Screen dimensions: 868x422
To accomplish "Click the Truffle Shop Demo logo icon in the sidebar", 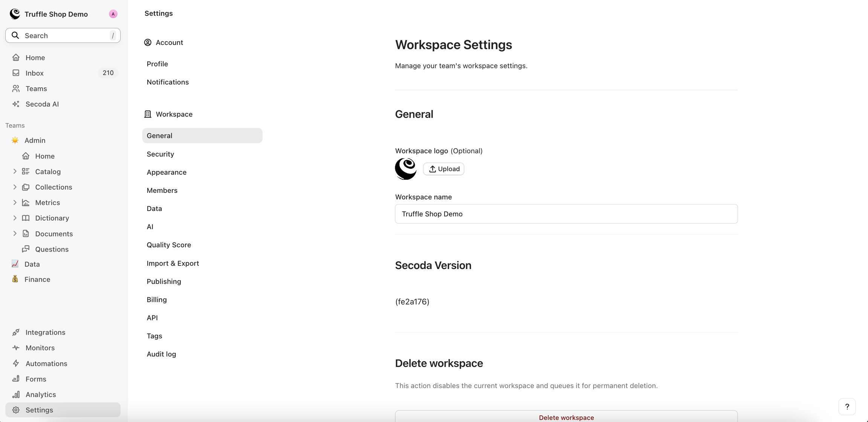I will 15,14.
